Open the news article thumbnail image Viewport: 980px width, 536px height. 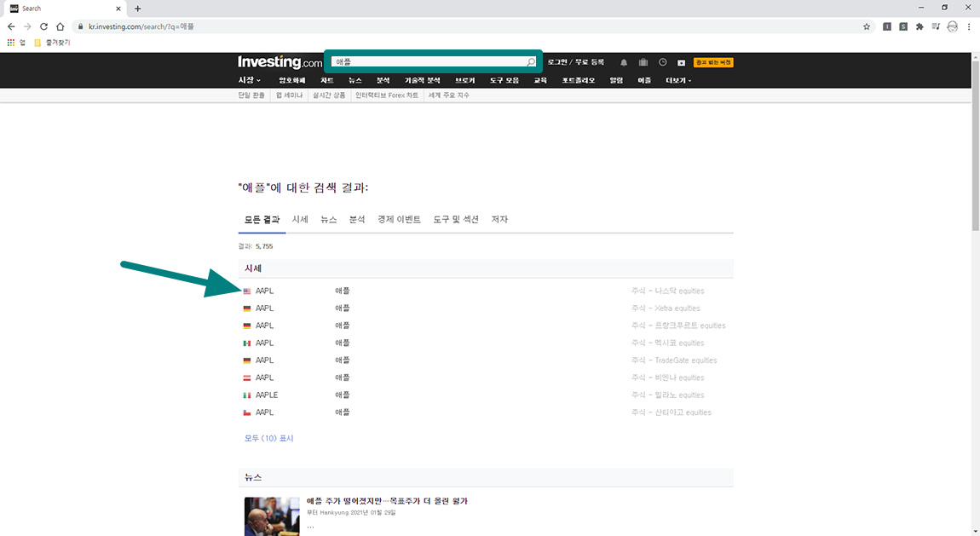pyautogui.click(x=272, y=516)
